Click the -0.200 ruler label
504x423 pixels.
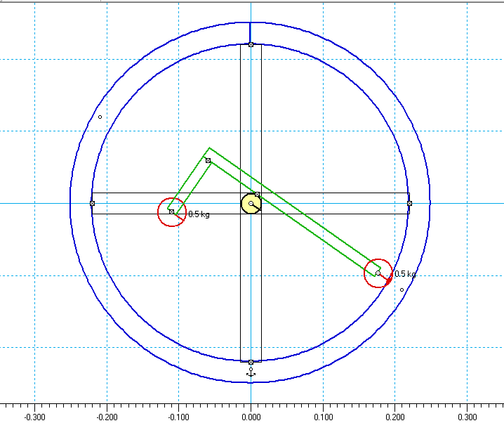[107, 417]
